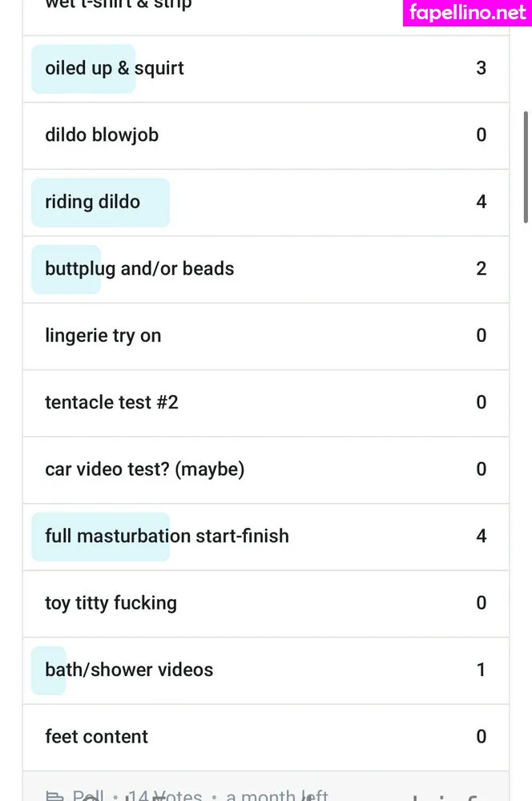Select the partially visible 'wet t-shirt & strip' option
The width and height of the screenshot is (532, 801).
click(x=119, y=5)
